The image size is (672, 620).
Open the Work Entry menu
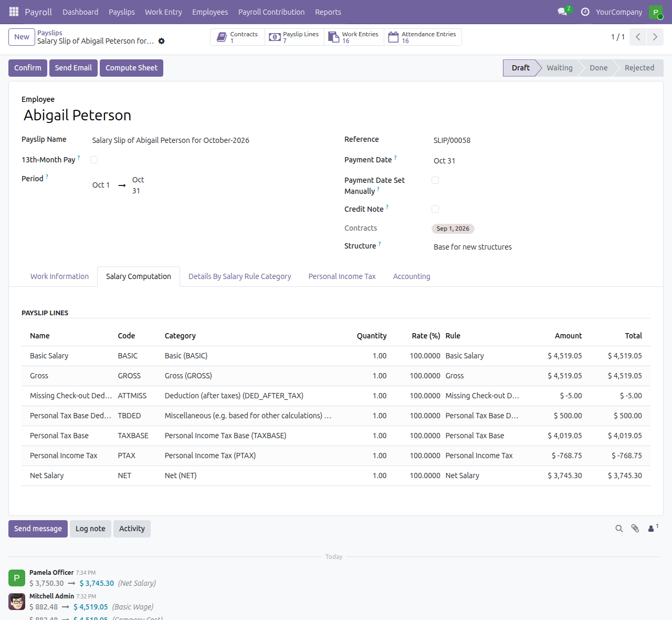[x=163, y=12]
